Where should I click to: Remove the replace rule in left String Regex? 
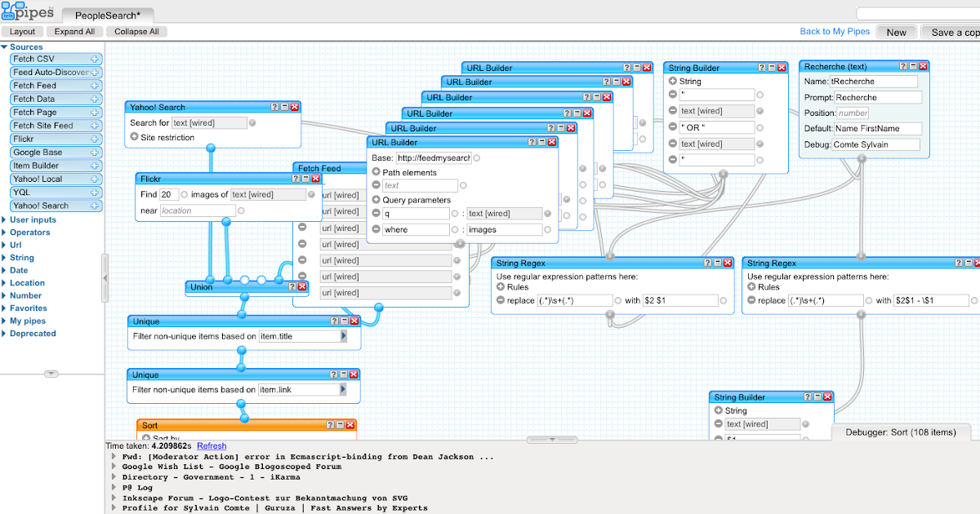tap(501, 300)
